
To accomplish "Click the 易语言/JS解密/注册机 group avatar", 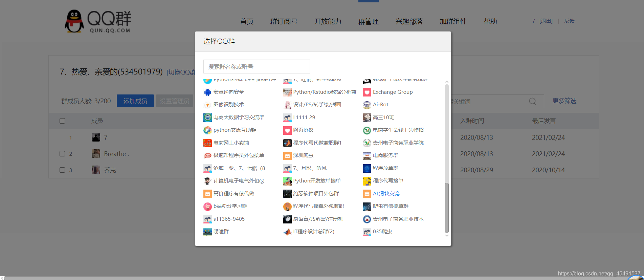I will 287,219.
